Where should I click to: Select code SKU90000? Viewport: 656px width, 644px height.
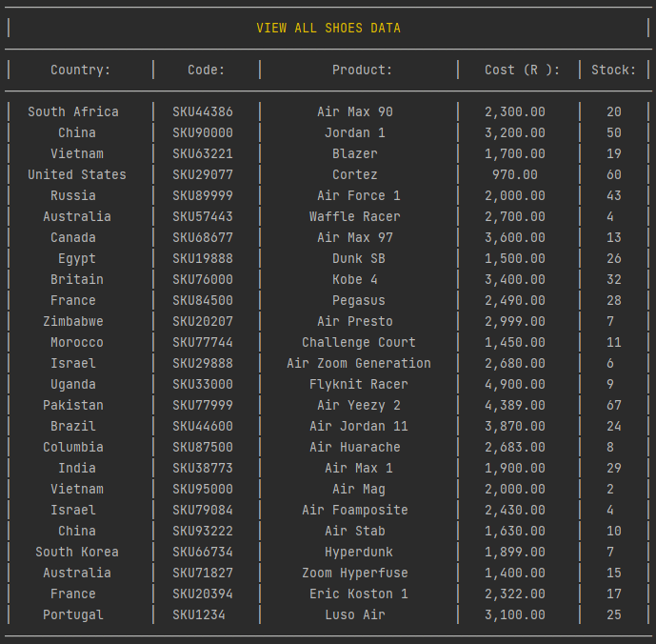pyautogui.click(x=203, y=132)
